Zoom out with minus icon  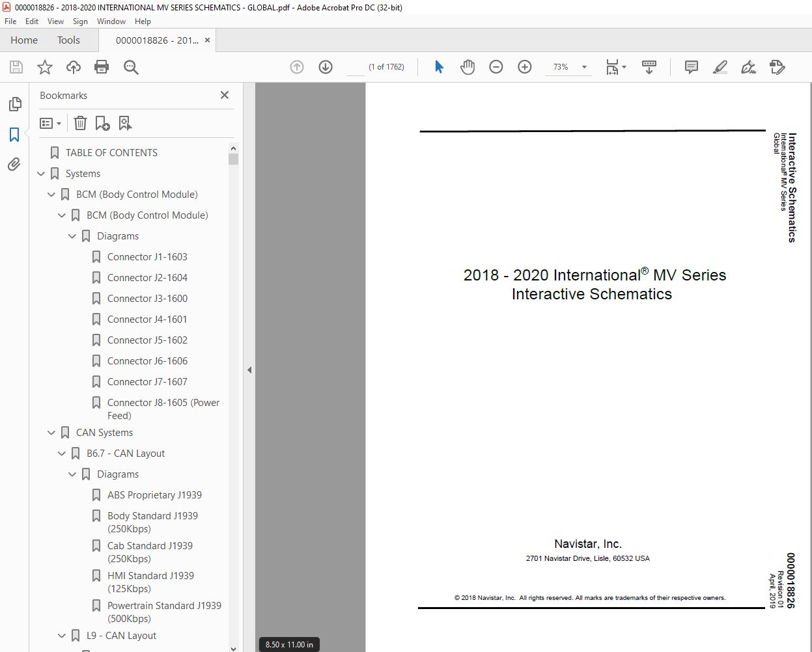pyautogui.click(x=496, y=67)
